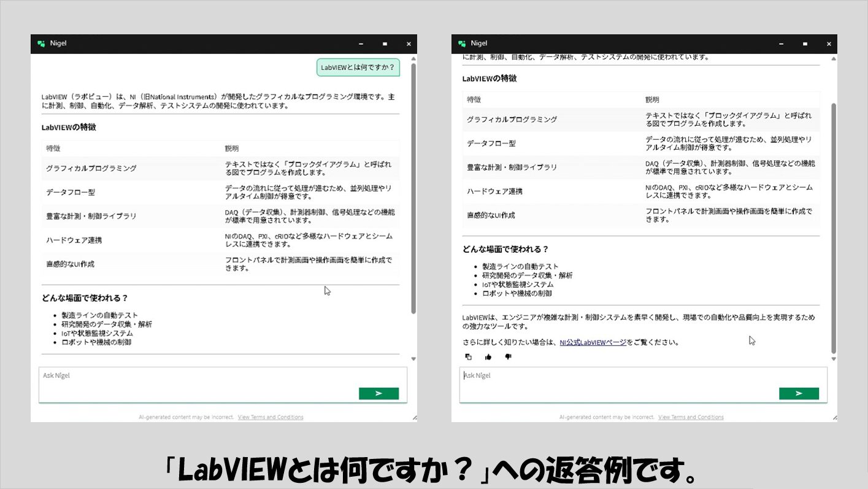Send the message in the right Nigel window

point(799,393)
